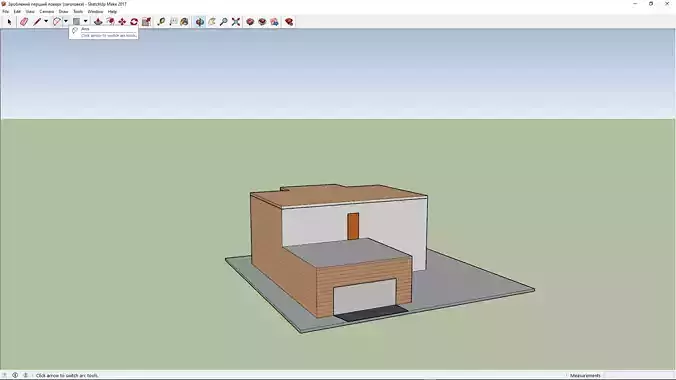Image resolution: width=676 pixels, height=380 pixels.
Task: Select the Pan hand tool
Action: coord(212,22)
